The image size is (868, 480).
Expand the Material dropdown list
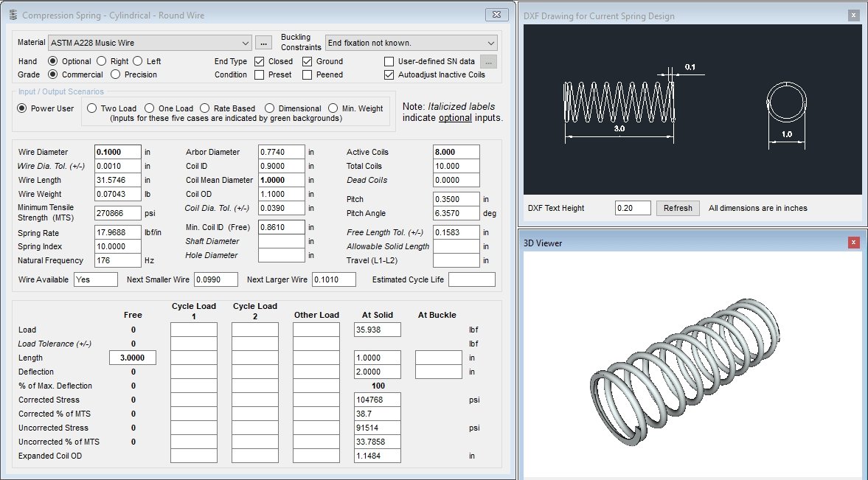(x=246, y=43)
